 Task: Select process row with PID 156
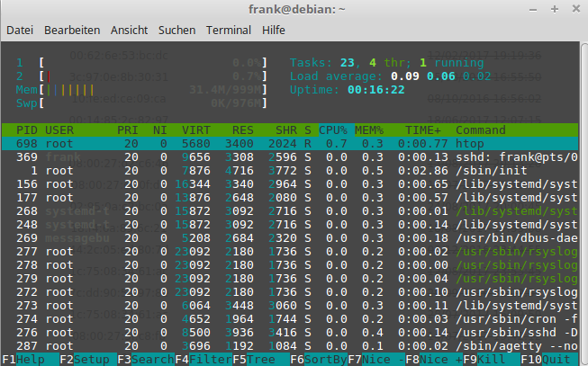coord(290,184)
